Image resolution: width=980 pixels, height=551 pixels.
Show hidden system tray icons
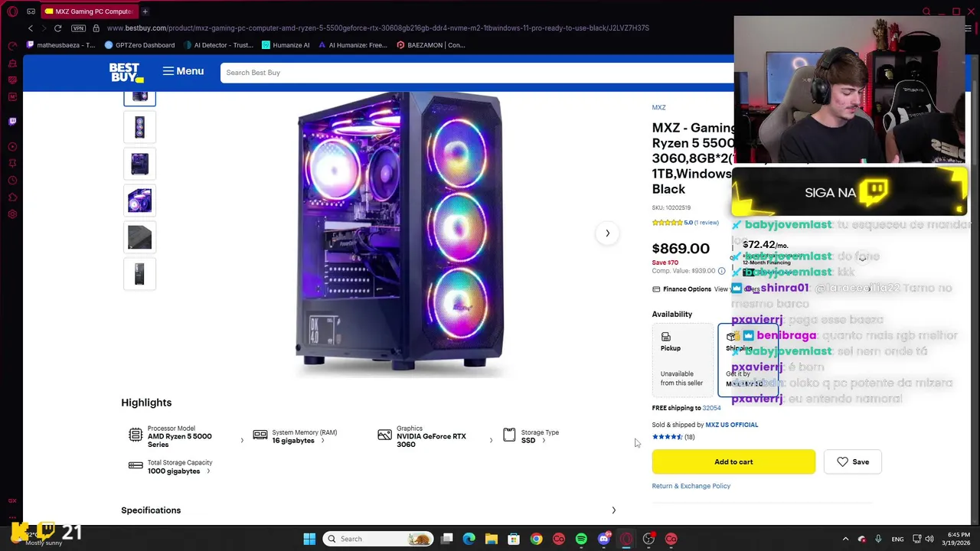pos(845,539)
